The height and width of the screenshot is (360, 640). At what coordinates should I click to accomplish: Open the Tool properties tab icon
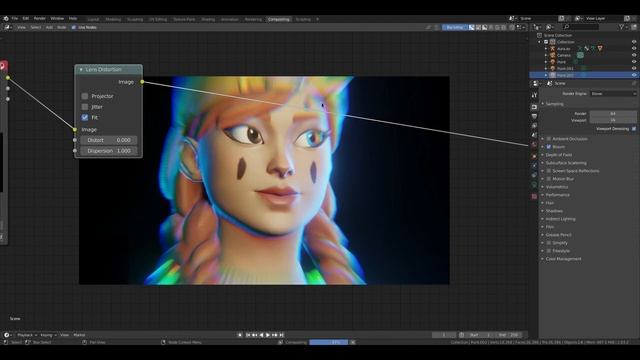[534, 95]
